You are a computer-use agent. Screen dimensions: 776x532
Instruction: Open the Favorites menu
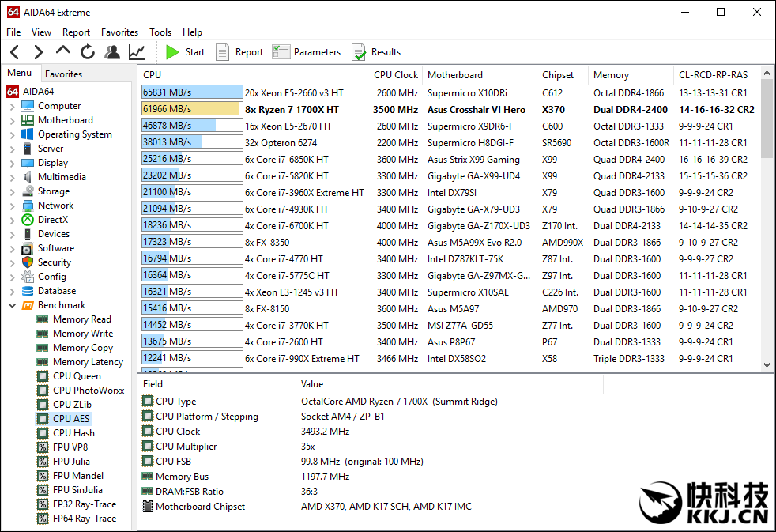coord(119,32)
